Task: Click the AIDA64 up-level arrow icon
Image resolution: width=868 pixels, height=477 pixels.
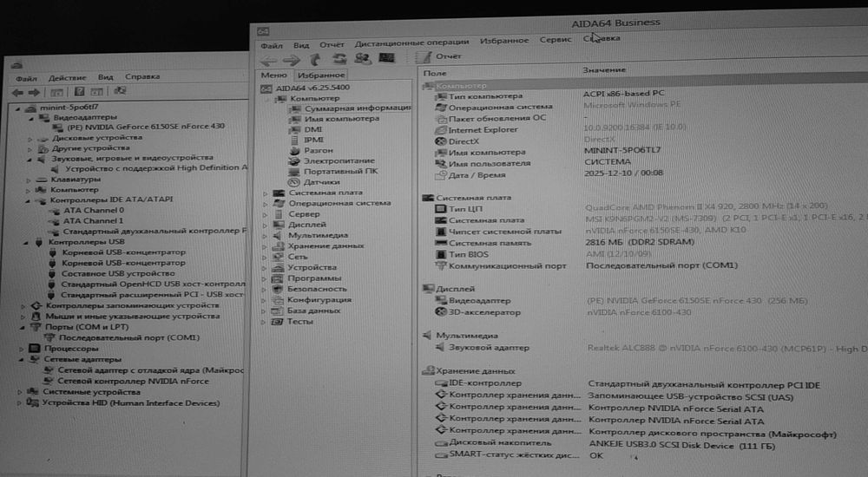Action: coord(315,59)
